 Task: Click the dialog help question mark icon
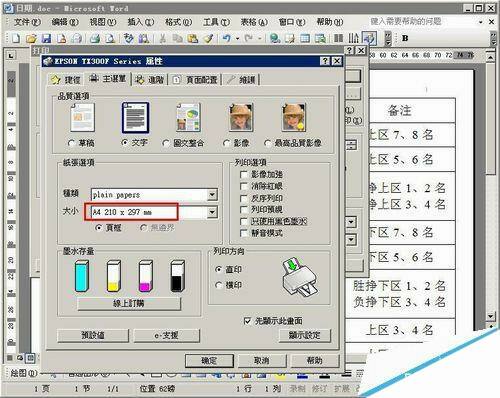click(325, 61)
